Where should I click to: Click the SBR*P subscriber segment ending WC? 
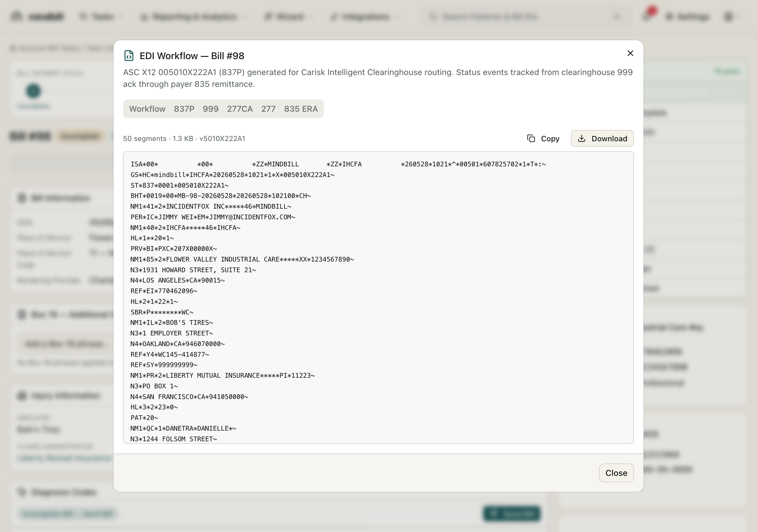[x=162, y=312]
